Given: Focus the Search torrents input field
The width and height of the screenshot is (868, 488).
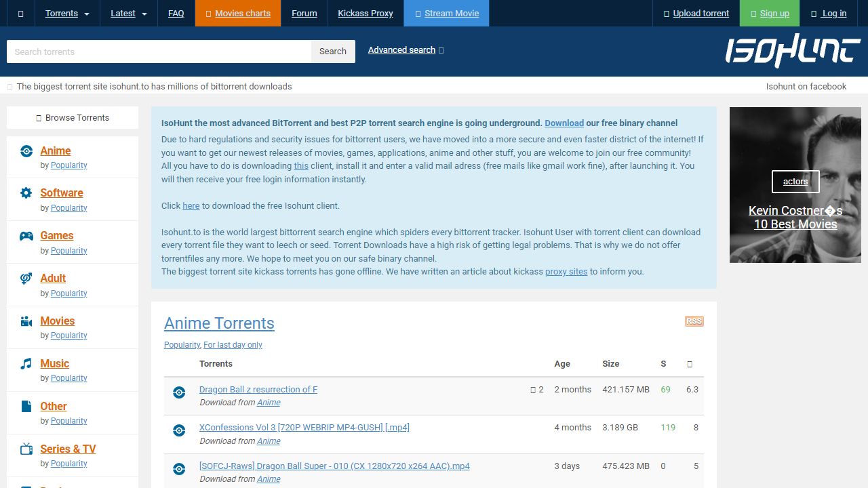Looking at the screenshot, I should click(x=159, y=52).
